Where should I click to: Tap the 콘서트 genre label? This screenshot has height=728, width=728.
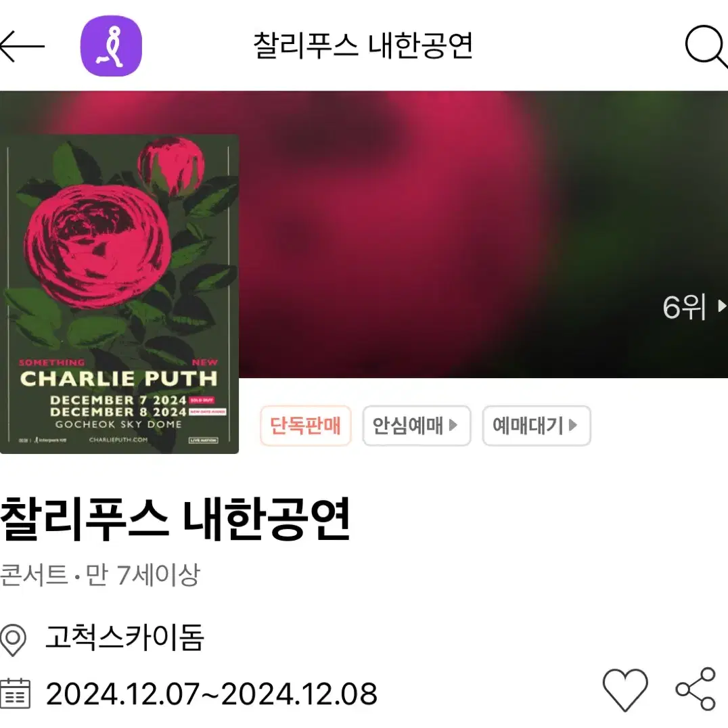coord(34,575)
